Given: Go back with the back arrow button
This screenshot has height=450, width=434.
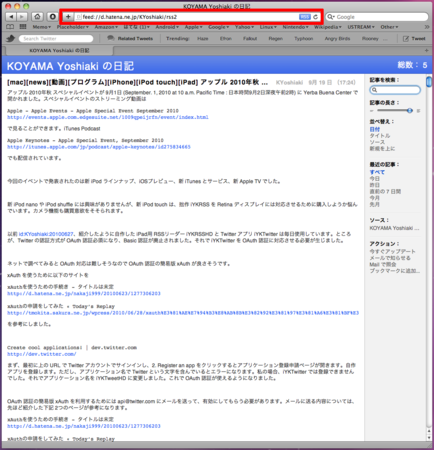Looking at the screenshot, I should tap(11, 17).
